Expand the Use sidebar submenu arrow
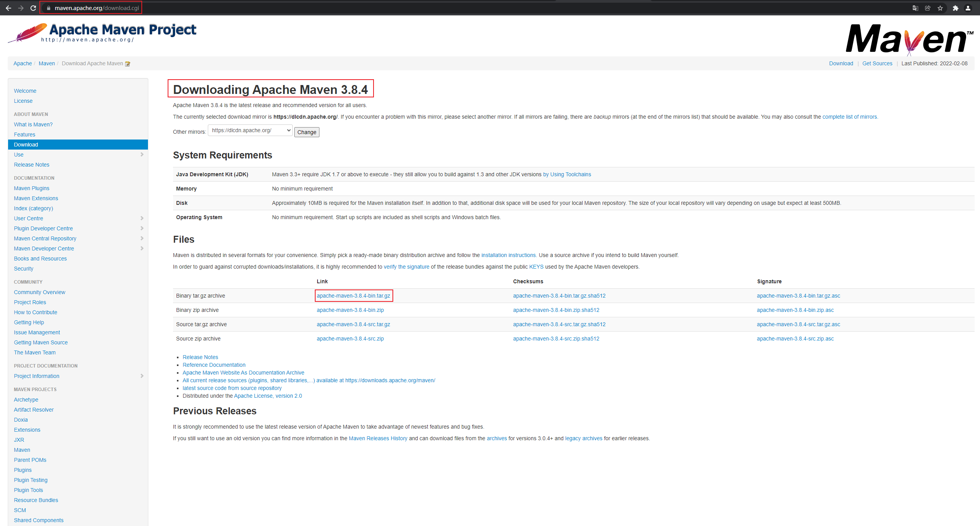Viewport: 980px width, 526px height. (142, 155)
